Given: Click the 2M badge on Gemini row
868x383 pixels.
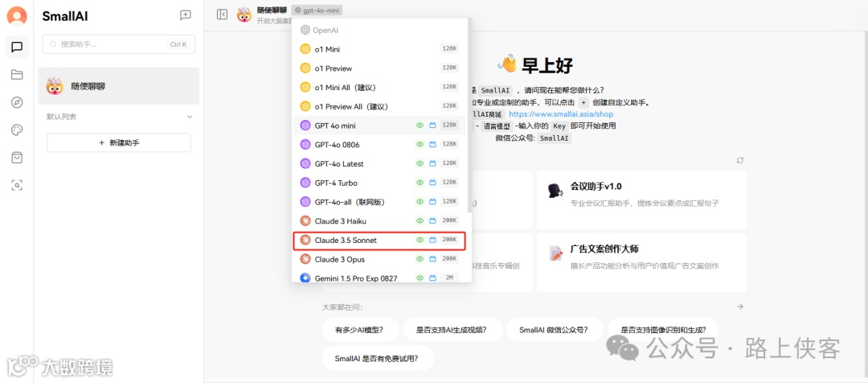Looking at the screenshot, I should pos(449,278).
